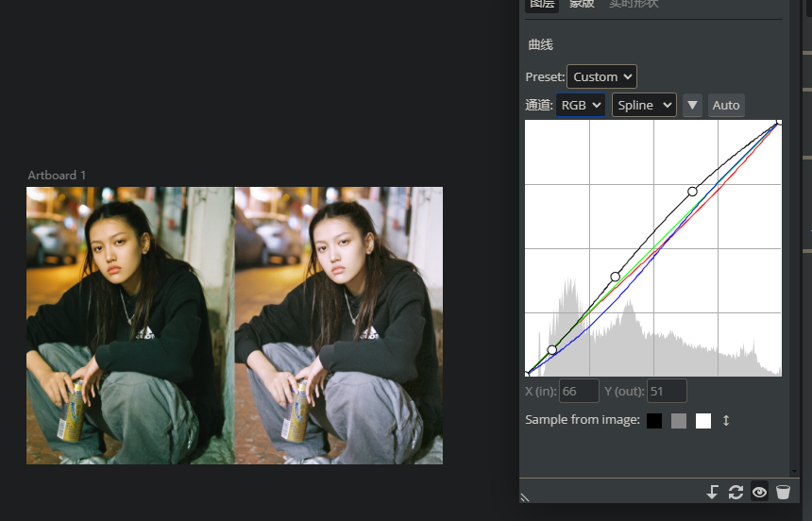Image resolution: width=812 pixels, height=521 pixels.
Task: Click the panel scrollbar down arrow
Action: click(794, 472)
